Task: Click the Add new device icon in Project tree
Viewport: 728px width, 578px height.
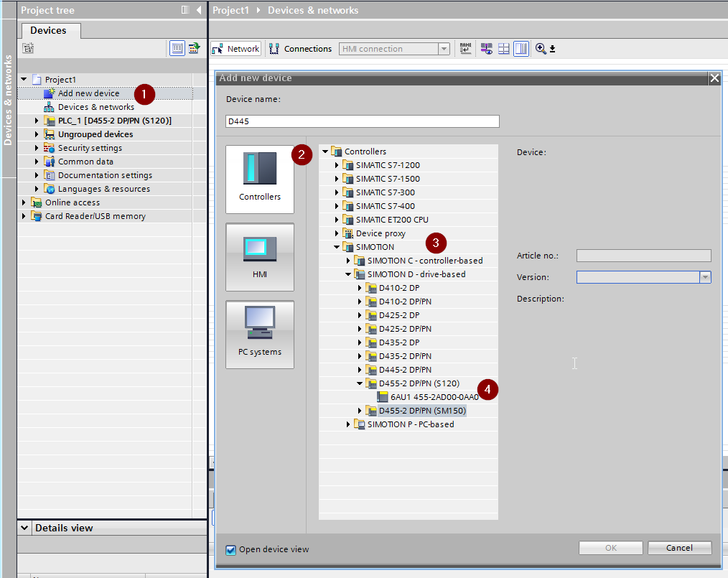Action: pos(50,93)
